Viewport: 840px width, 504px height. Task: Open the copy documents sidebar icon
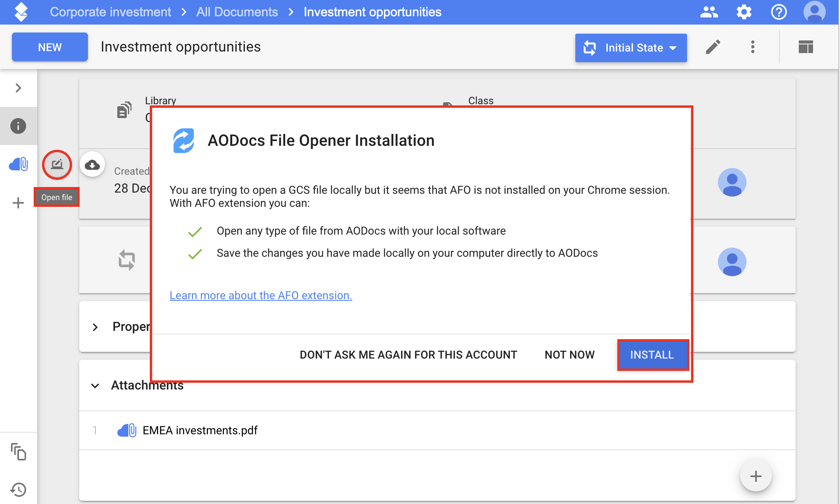point(18,452)
